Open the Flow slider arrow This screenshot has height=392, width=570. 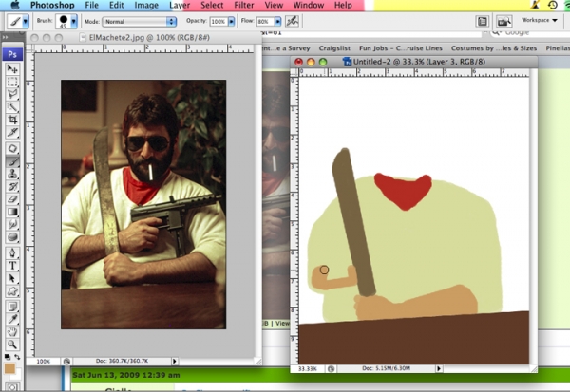[x=278, y=22]
